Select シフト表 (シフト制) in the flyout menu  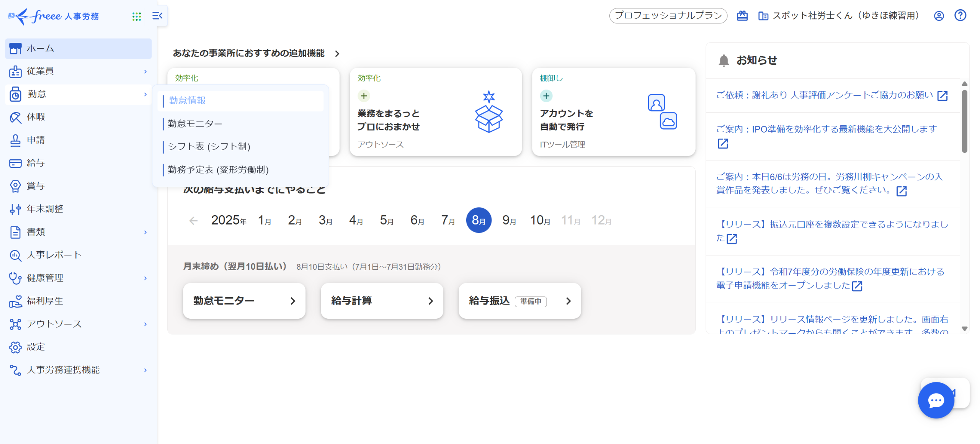pos(209,147)
